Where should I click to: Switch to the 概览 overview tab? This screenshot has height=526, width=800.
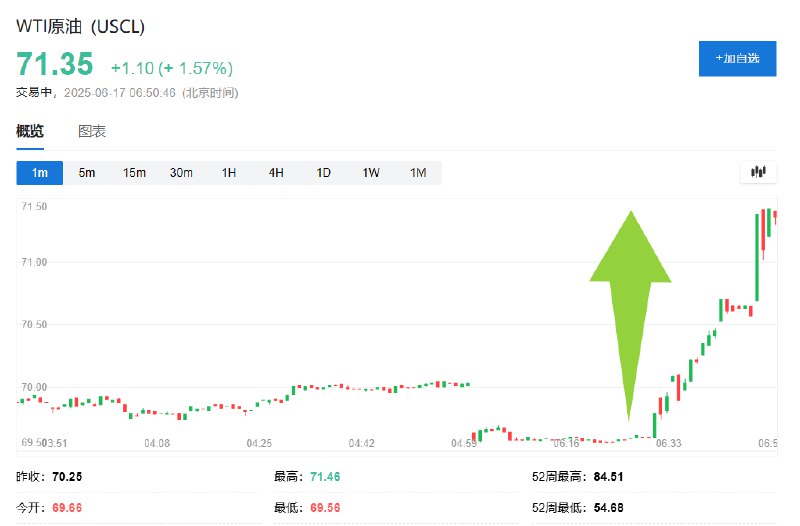click(x=30, y=132)
